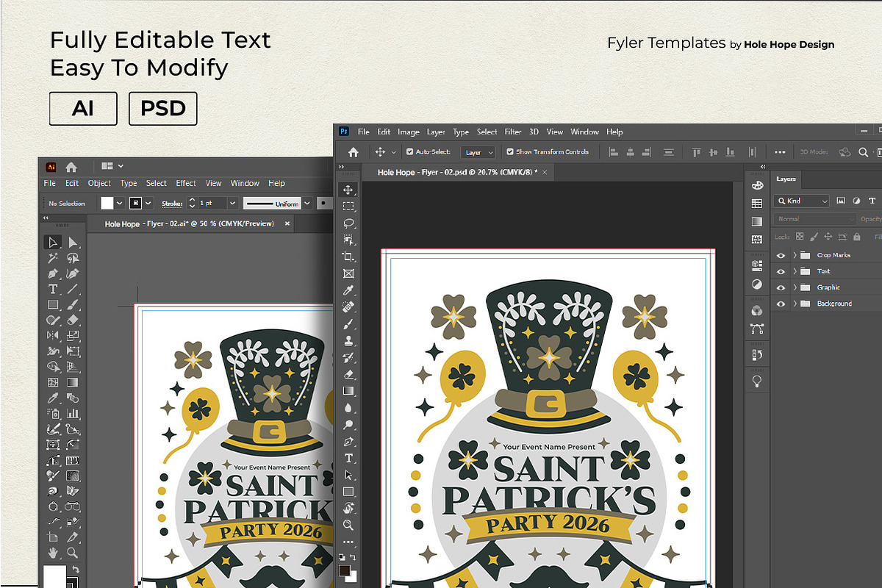Viewport: 882px width, 588px height.
Task: Click the fill color swatch in Illustrator control bar
Action: [107, 203]
